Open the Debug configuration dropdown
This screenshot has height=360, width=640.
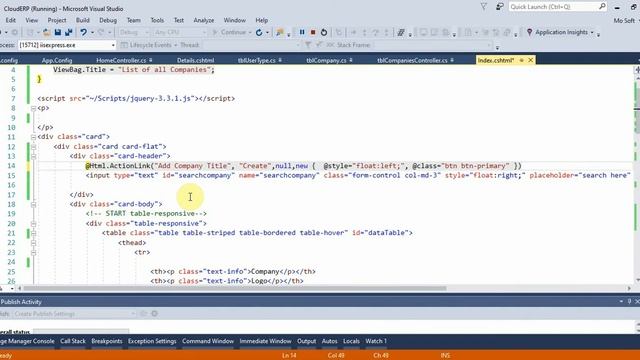click(147, 32)
